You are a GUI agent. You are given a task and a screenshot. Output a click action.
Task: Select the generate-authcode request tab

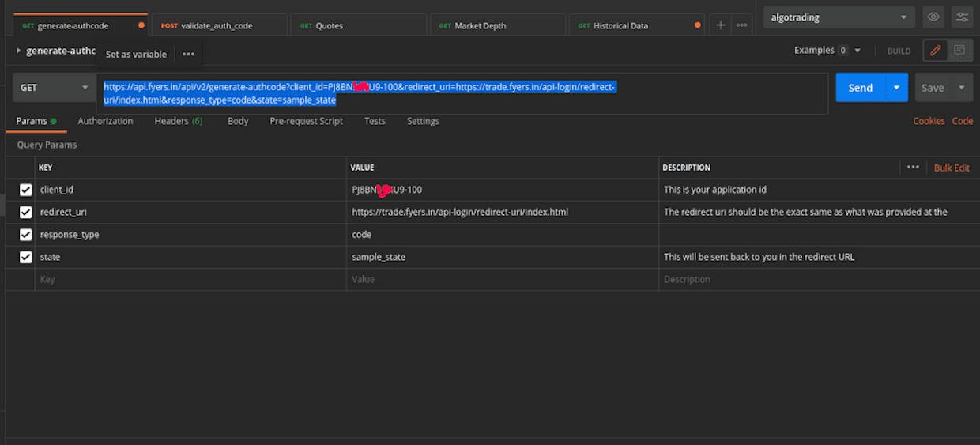[x=79, y=25]
